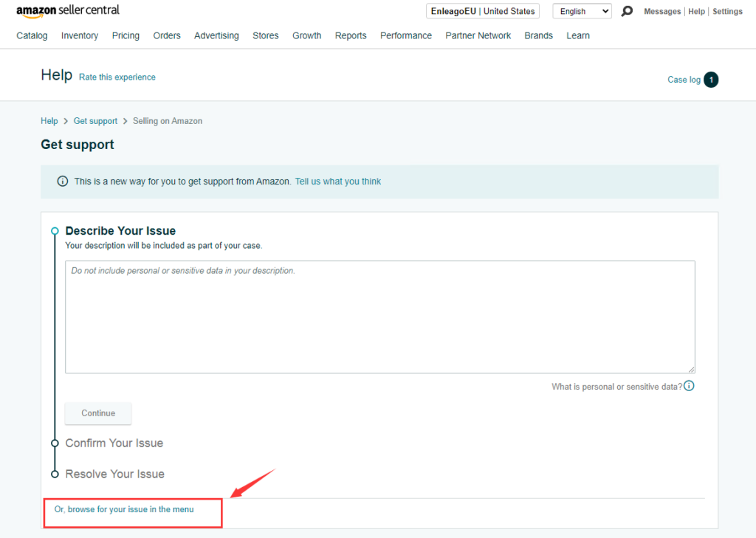Open the Messages link in header
This screenshot has width=756, height=538.
click(663, 12)
